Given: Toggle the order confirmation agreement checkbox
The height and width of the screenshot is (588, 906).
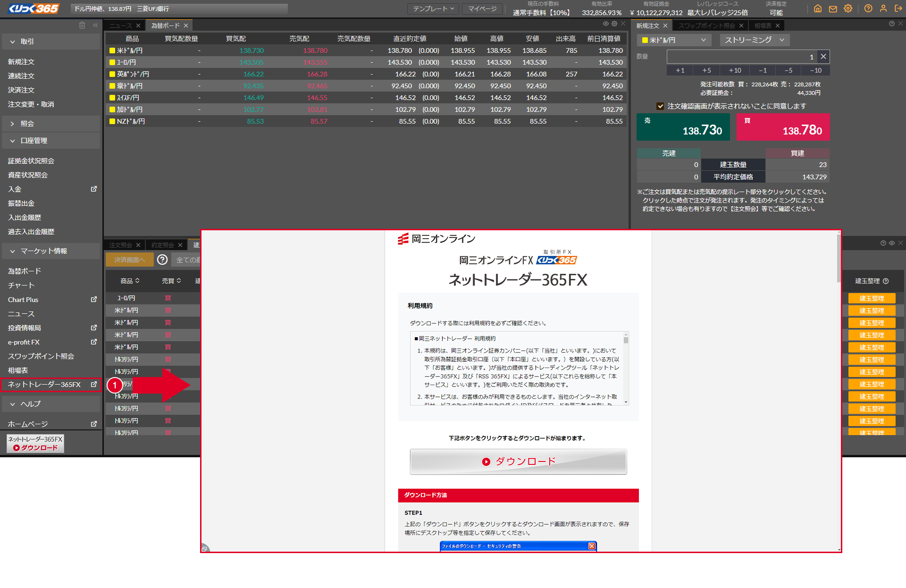Looking at the screenshot, I should [x=660, y=106].
